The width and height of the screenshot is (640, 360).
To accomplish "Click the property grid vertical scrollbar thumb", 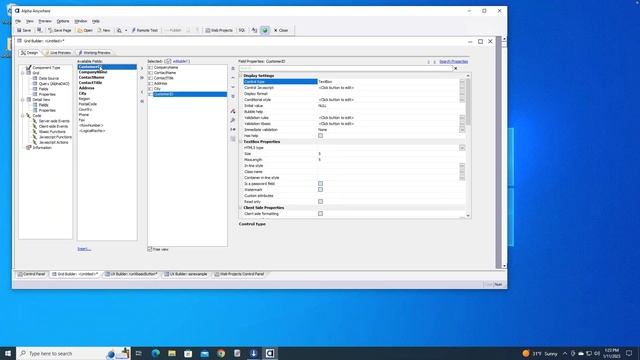I will (x=468, y=102).
